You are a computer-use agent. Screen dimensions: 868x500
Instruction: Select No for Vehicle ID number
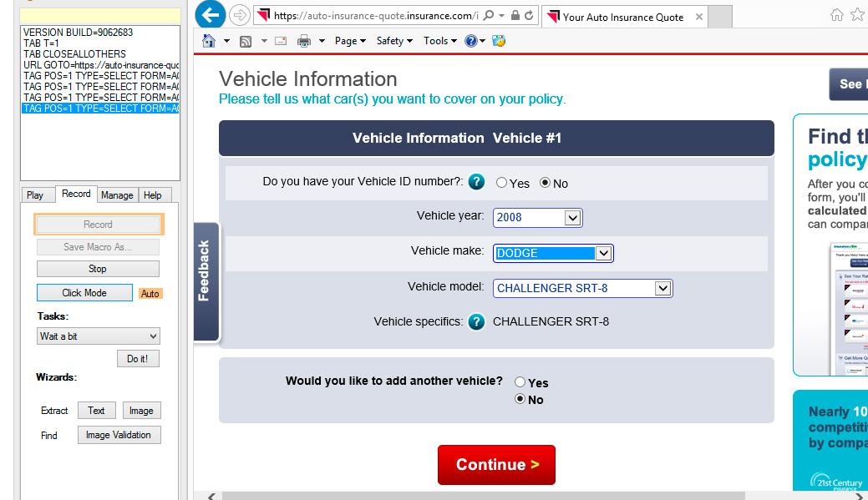click(x=546, y=183)
